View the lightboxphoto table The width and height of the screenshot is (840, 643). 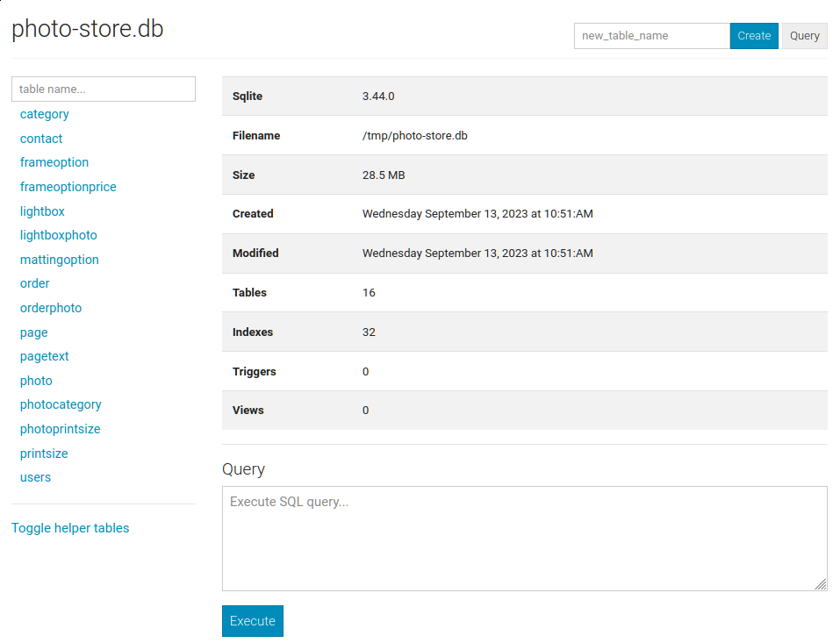pyautogui.click(x=59, y=235)
